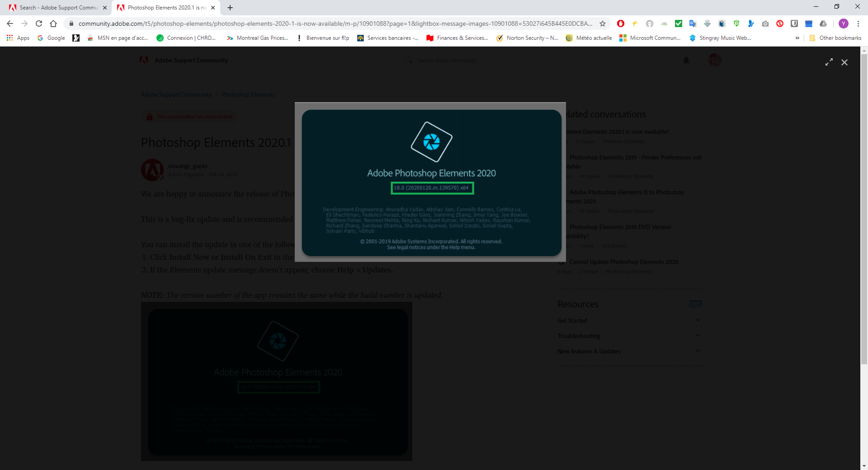The width and height of the screenshot is (868, 470).
Task: Open the Météo actuelle bookmark
Action: (589, 38)
